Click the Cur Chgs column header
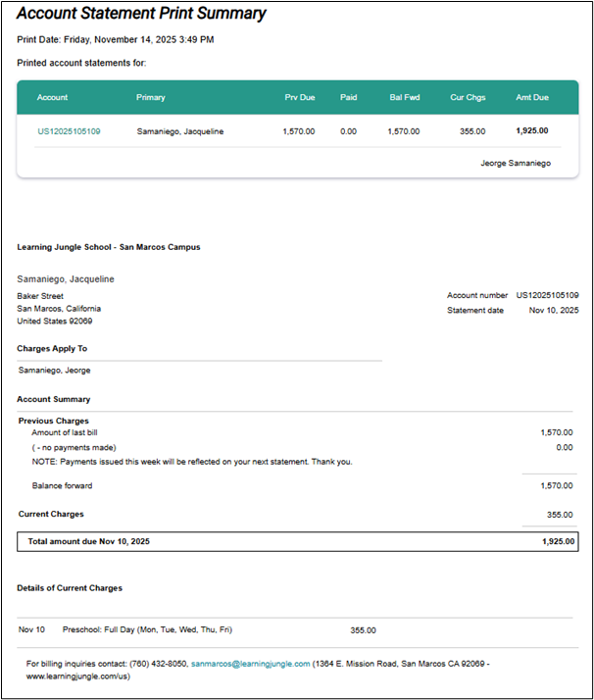 pos(467,97)
